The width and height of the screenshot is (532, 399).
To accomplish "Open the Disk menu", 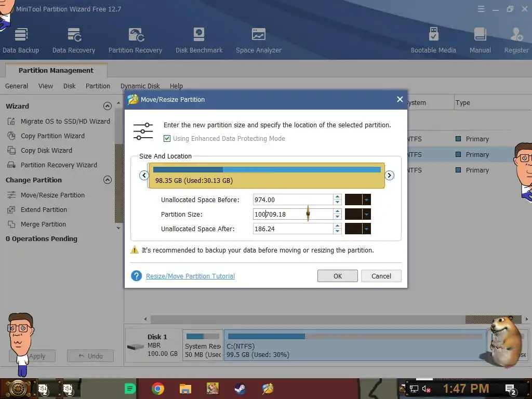I will click(69, 86).
